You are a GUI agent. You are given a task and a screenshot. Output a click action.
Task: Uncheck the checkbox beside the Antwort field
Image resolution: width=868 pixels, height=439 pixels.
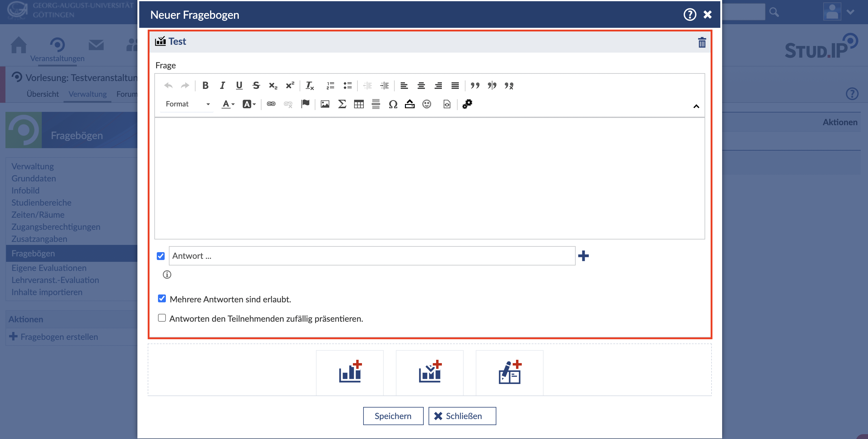point(161,256)
